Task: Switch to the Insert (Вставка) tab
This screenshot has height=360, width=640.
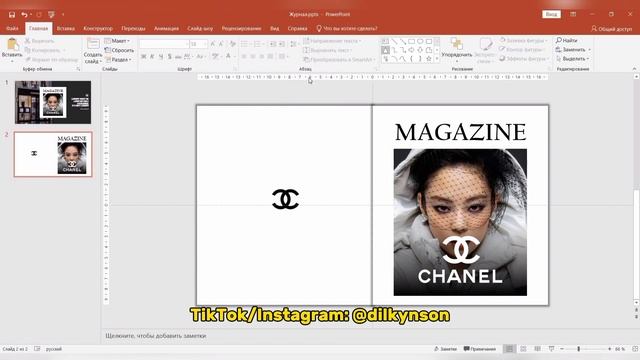Action: tap(65, 29)
